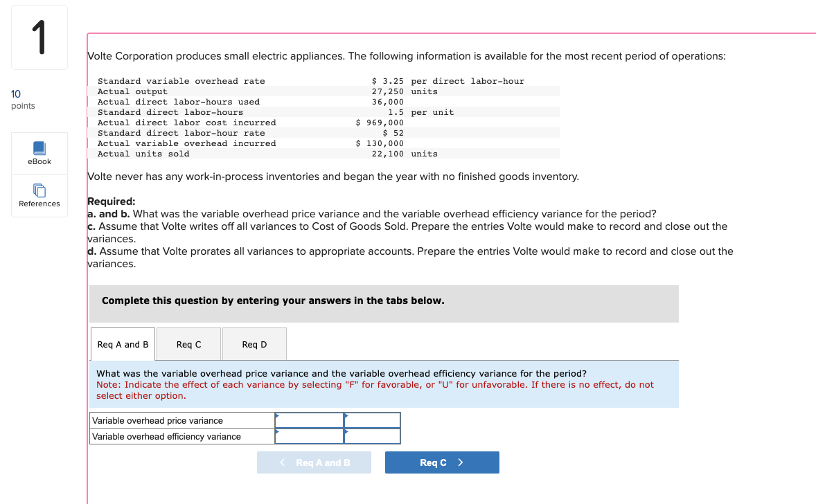Click the '10 points' label
Image resolution: width=816 pixels, height=504 pixels.
tap(23, 99)
